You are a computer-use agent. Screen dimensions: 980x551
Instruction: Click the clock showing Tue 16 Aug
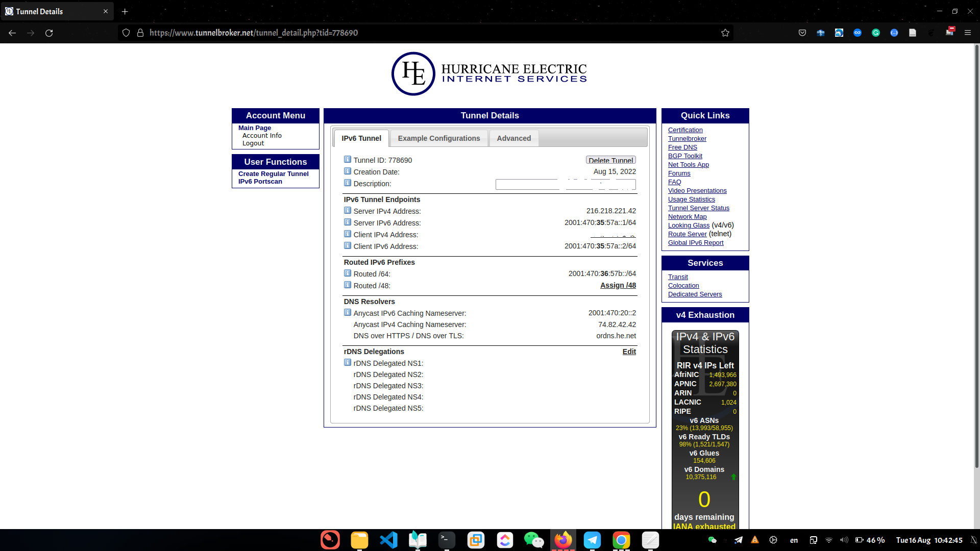[929, 540]
